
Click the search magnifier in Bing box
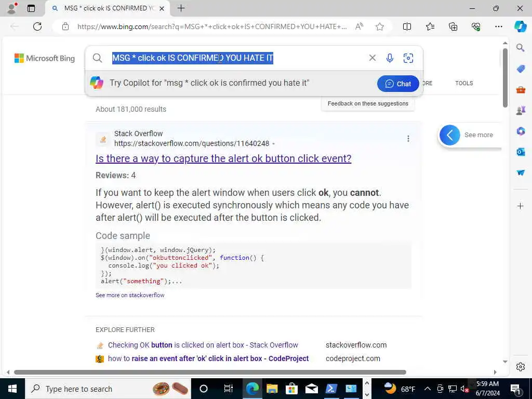click(x=97, y=58)
